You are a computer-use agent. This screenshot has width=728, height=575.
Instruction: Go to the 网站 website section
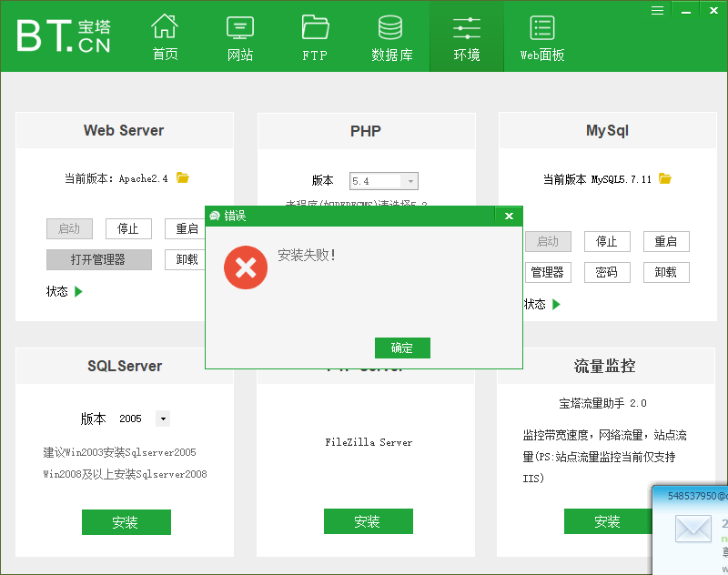click(239, 37)
